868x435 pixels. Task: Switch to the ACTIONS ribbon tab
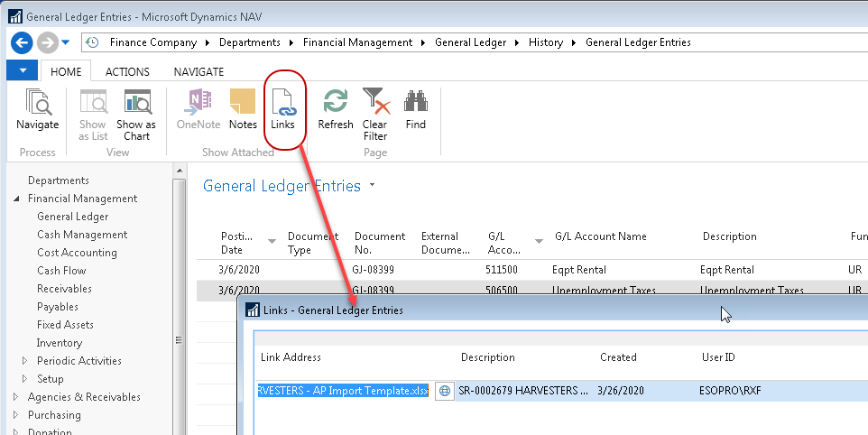pyautogui.click(x=127, y=71)
